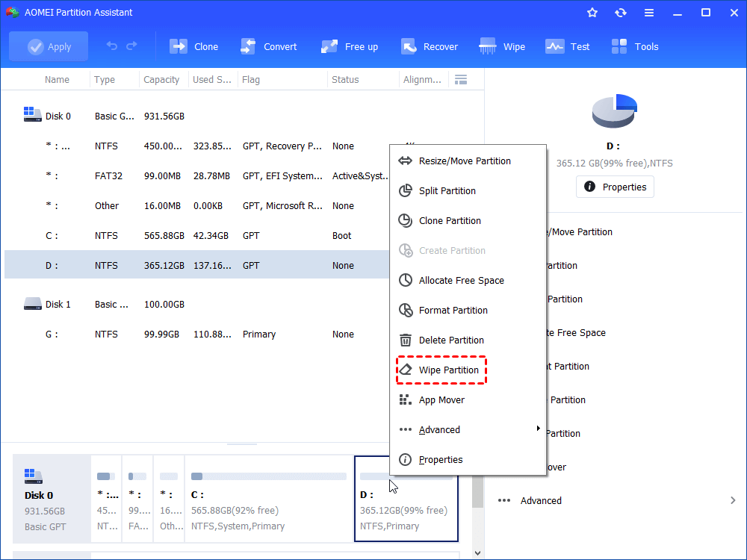Select Wipe Partition in context menu
Image resolution: width=747 pixels, height=560 pixels.
pos(468,370)
